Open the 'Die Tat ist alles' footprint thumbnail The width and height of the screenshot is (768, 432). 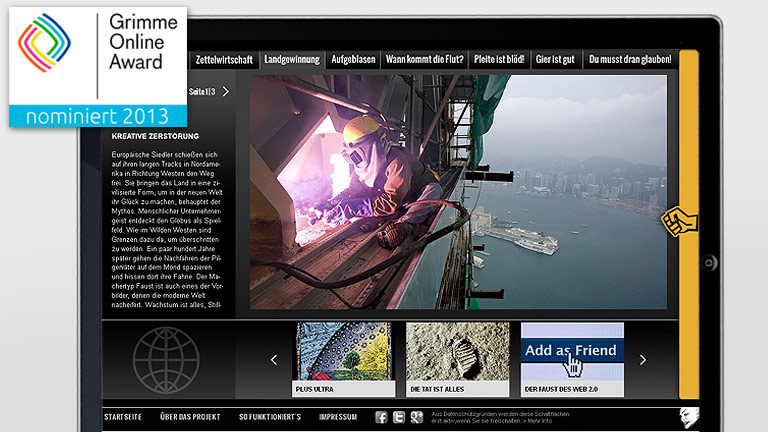457,359
